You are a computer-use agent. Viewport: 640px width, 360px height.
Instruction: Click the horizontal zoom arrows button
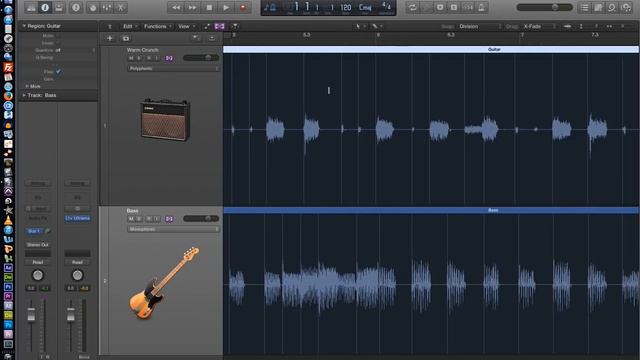tap(609, 26)
